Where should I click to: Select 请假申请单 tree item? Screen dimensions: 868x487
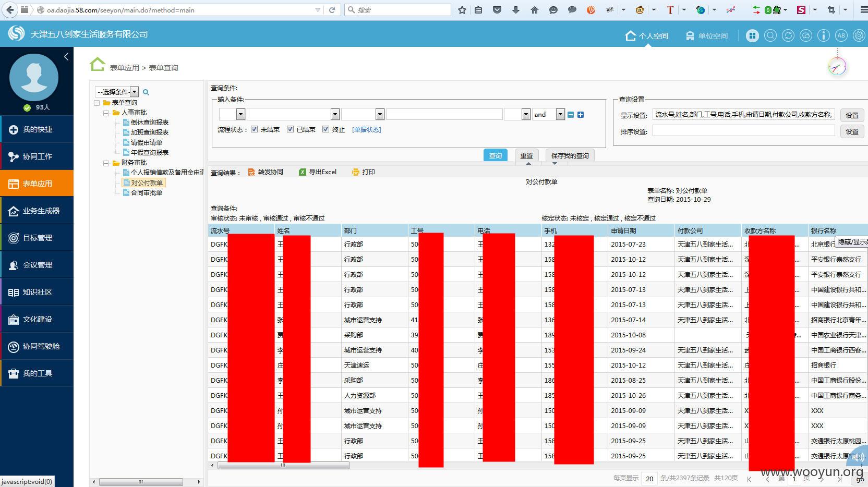(142, 142)
